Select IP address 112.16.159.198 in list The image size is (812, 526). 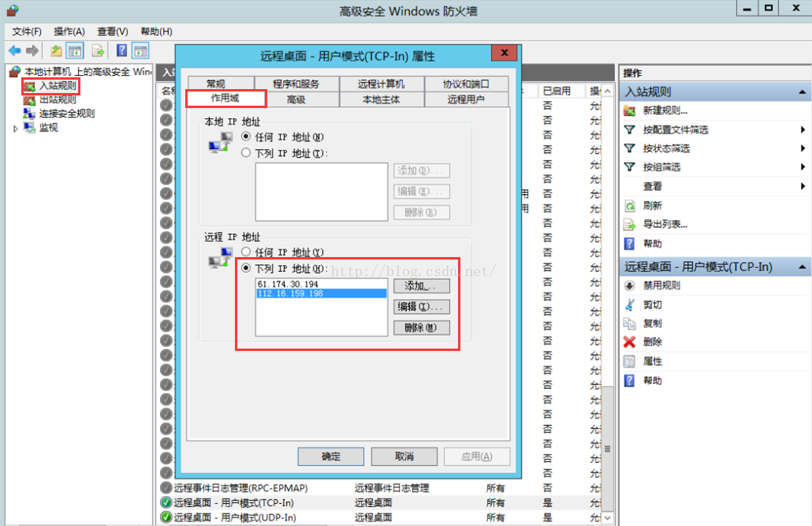[x=322, y=293]
